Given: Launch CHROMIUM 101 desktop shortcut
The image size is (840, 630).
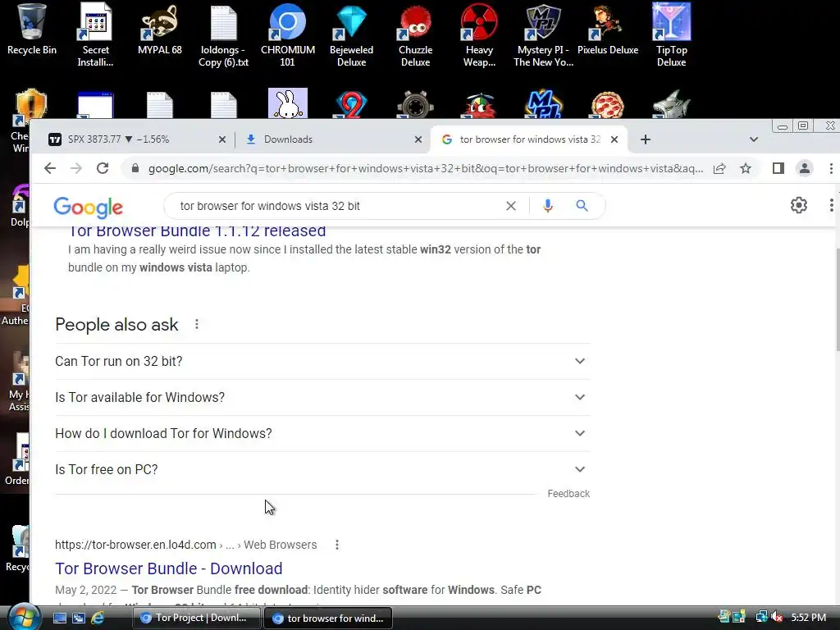Looking at the screenshot, I should 288,34.
